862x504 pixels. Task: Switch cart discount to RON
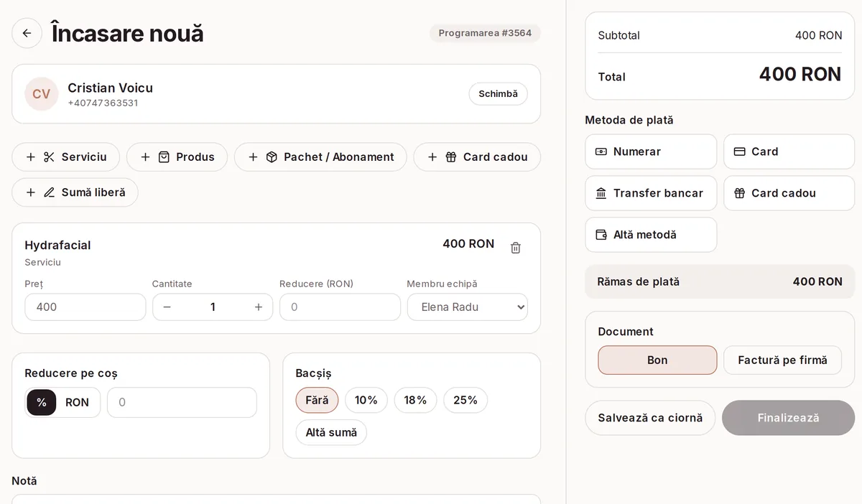[x=78, y=403]
